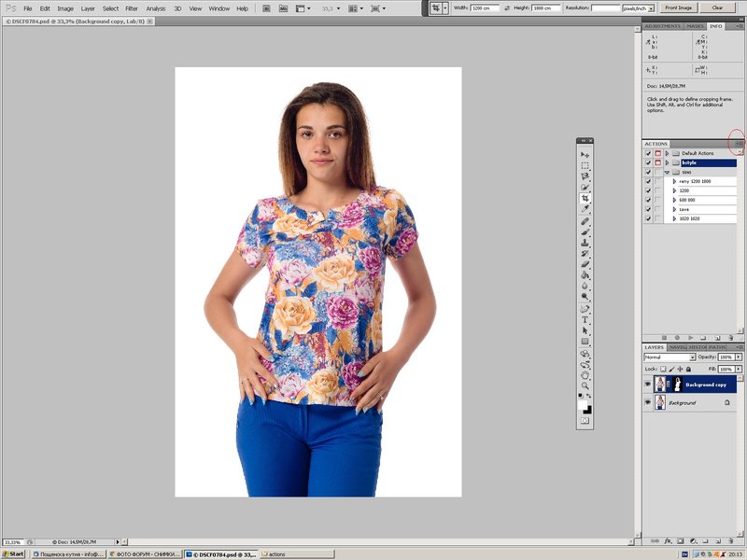Screen dimensions: 747x560
Task: Select the Clone Stamp tool
Action: coord(585,243)
